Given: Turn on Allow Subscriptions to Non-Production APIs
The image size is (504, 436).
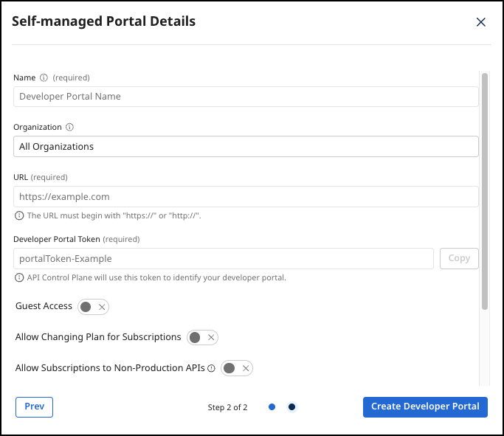Looking at the screenshot, I should 237,368.
